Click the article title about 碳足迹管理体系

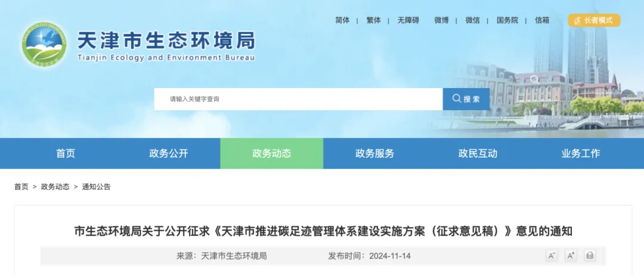[323, 232]
